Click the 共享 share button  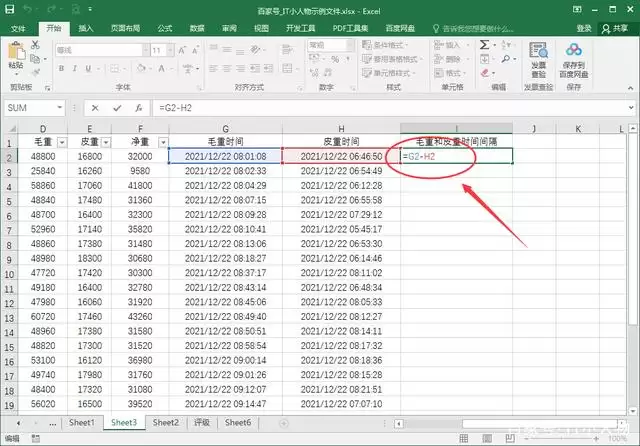pos(615,28)
